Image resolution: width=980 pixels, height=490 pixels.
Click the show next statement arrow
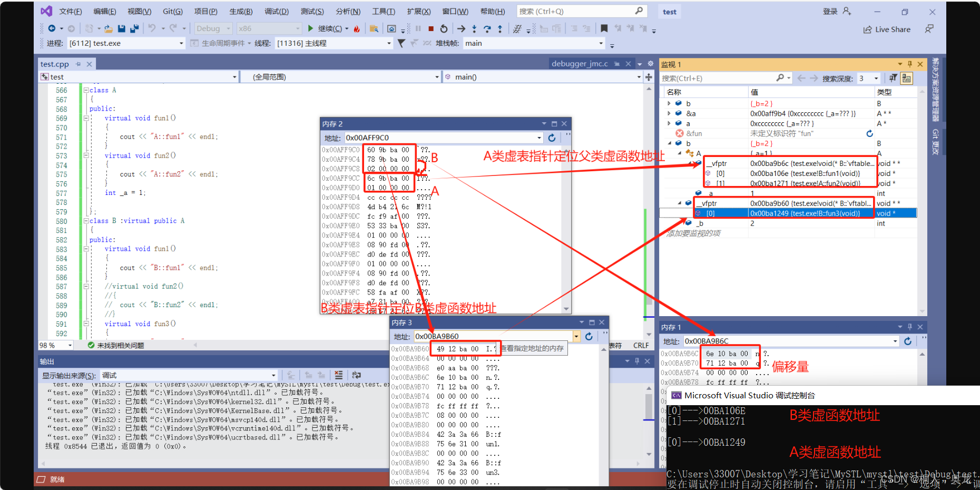[x=462, y=28]
